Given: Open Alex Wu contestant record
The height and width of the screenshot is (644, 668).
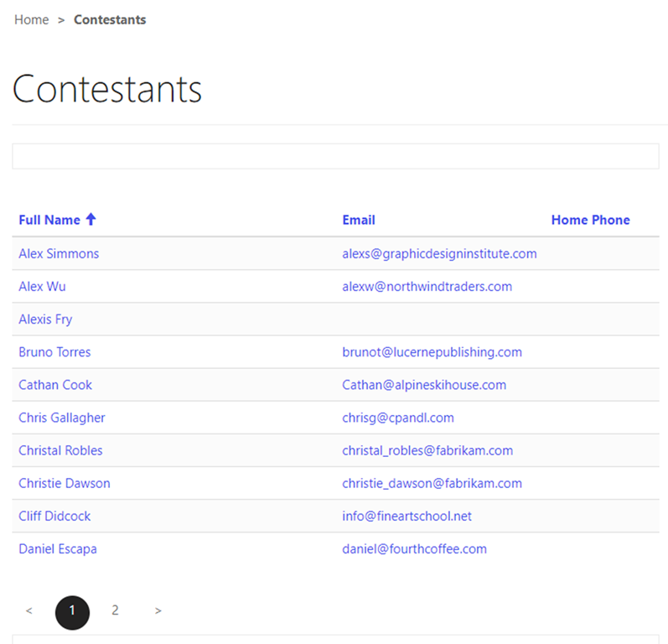Looking at the screenshot, I should coord(42,286).
